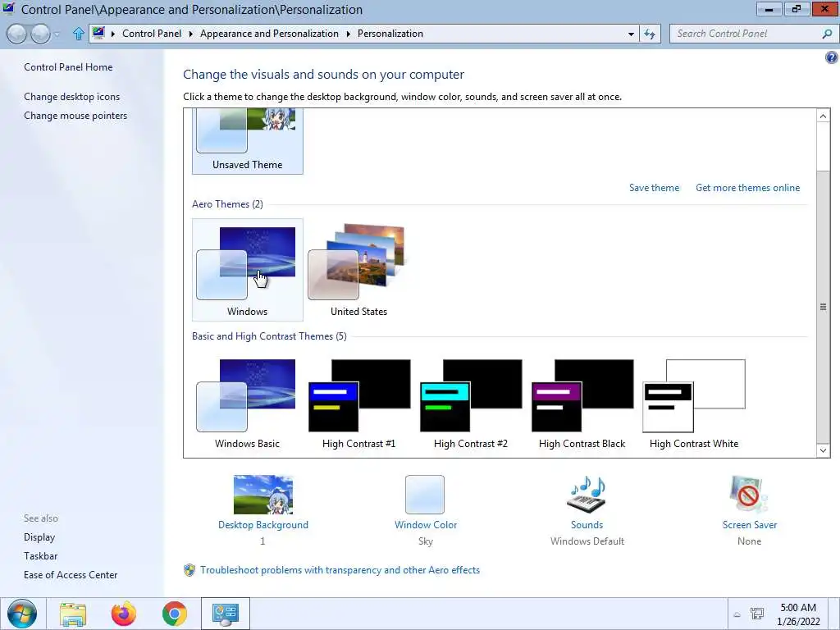Apply the High Contrast White theme
The height and width of the screenshot is (630, 840).
pyautogui.click(x=694, y=404)
